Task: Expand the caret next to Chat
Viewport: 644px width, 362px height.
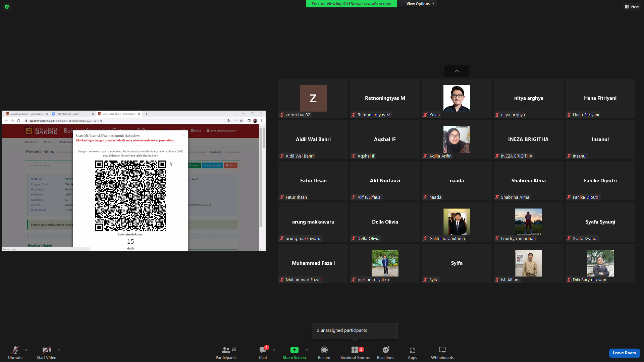Action: pyautogui.click(x=274, y=350)
